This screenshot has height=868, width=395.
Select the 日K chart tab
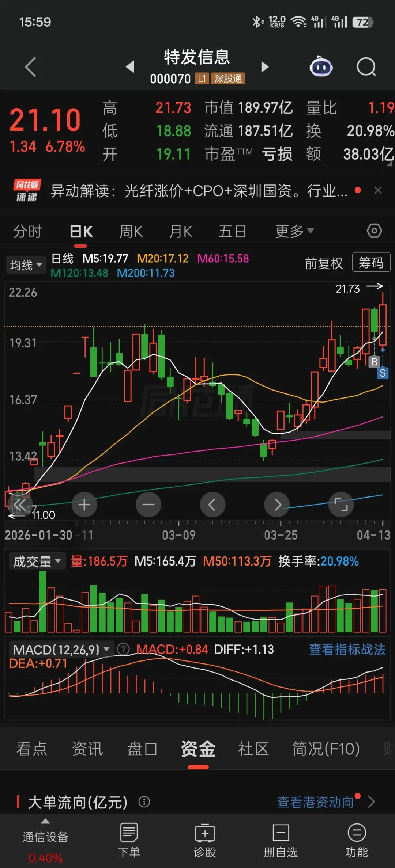(81, 231)
